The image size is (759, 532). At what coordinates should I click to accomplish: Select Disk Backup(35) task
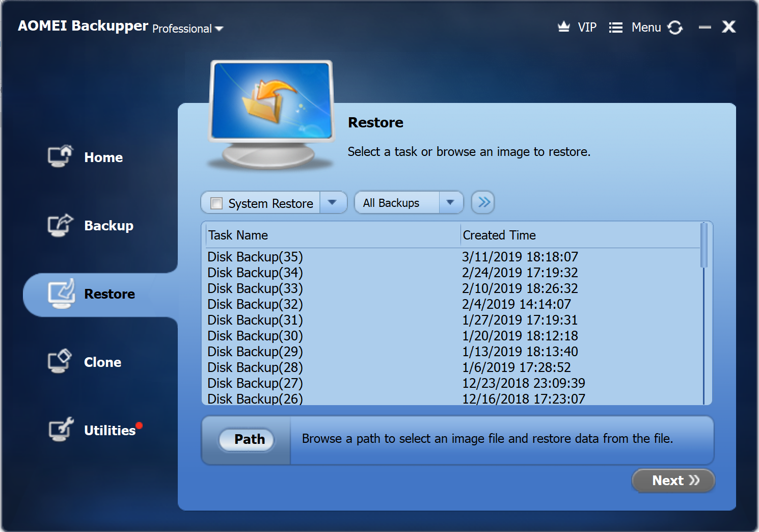[x=255, y=257]
